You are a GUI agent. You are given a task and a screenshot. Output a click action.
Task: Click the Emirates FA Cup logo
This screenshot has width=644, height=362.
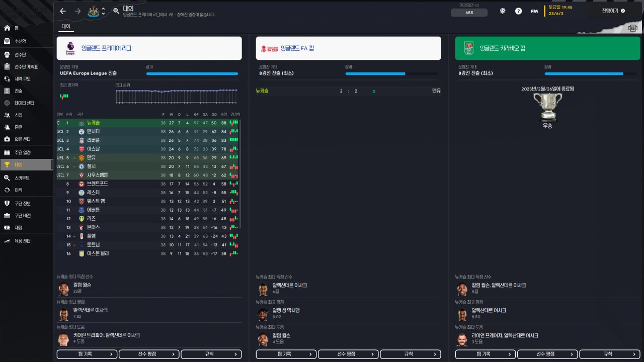point(269,48)
